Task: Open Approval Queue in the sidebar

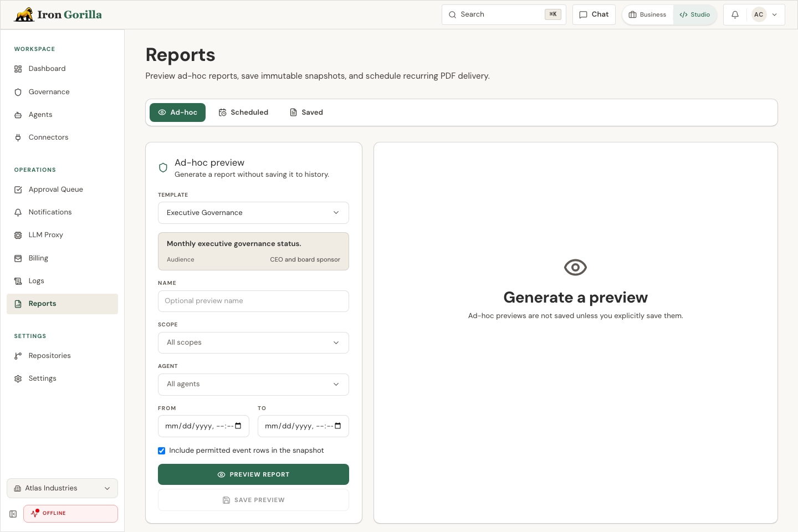Action: click(62, 190)
